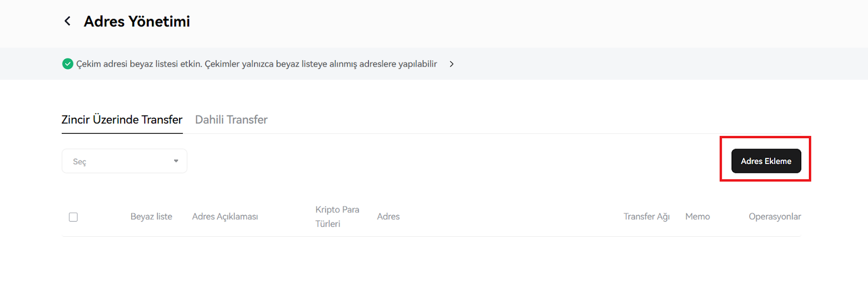The image size is (868, 285).
Task: Click the Kripto Para Türleri column header
Action: tap(337, 217)
